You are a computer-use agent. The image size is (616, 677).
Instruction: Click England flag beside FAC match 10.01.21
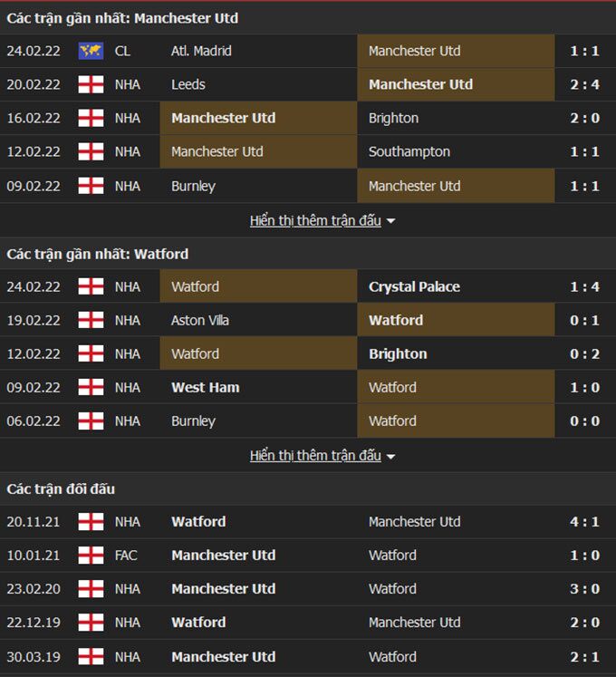click(x=91, y=555)
